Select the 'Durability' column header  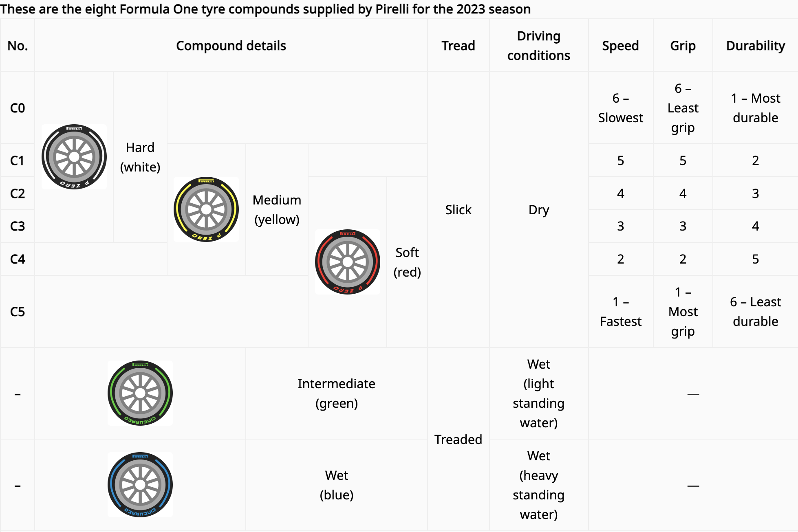click(x=755, y=46)
